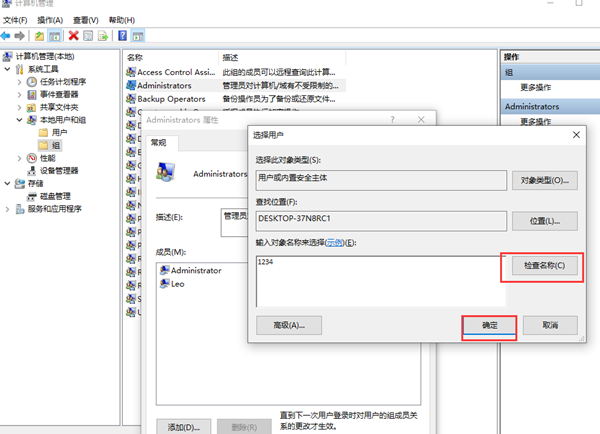600x434 pixels.
Task: Click the blue Help question mark icon
Action: pos(122,36)
